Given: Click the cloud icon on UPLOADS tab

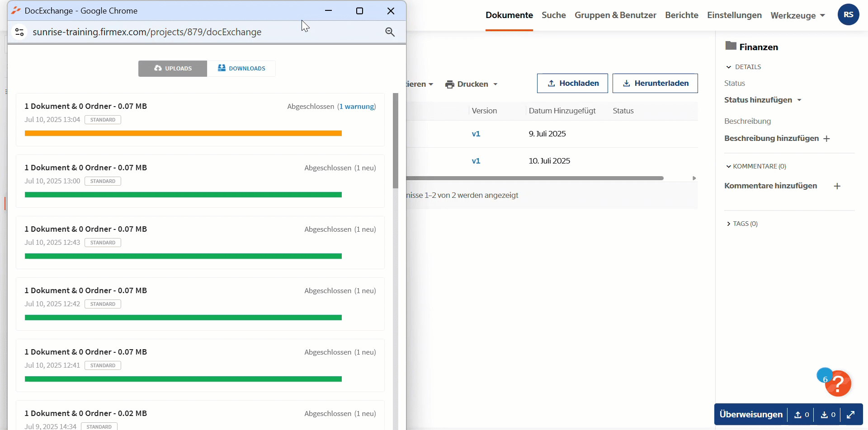Looking at the screenshot, I should pyautogui.click(x=158, y=68).
